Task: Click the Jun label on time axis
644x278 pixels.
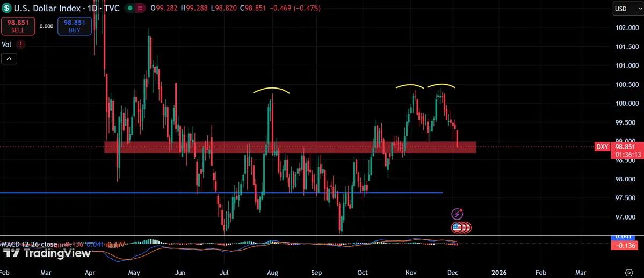Action: [180, 272]
